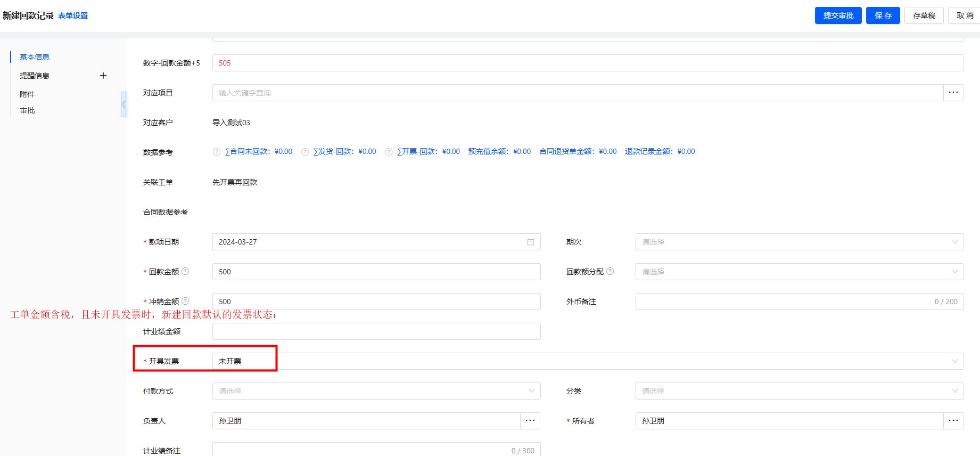Open ellipsis lookup for 对应项目 field
Viewport: 980px width, 456px height.
(x=953, y=93)
